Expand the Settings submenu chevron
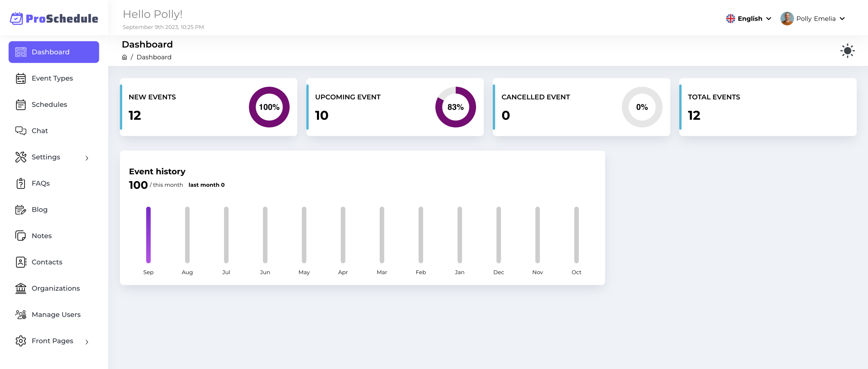 click(x=87, y=158)
